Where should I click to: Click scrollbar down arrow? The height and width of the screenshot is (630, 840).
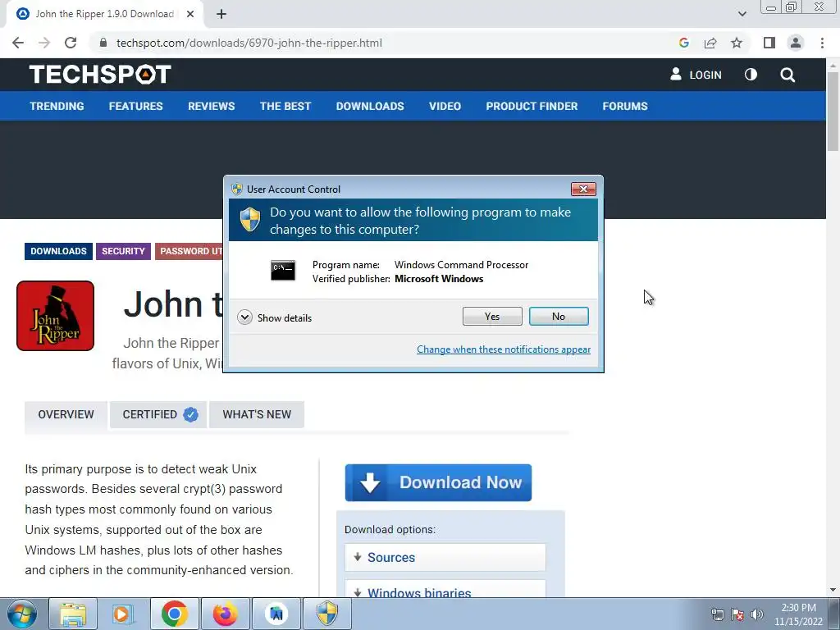[x=833, y=591]
